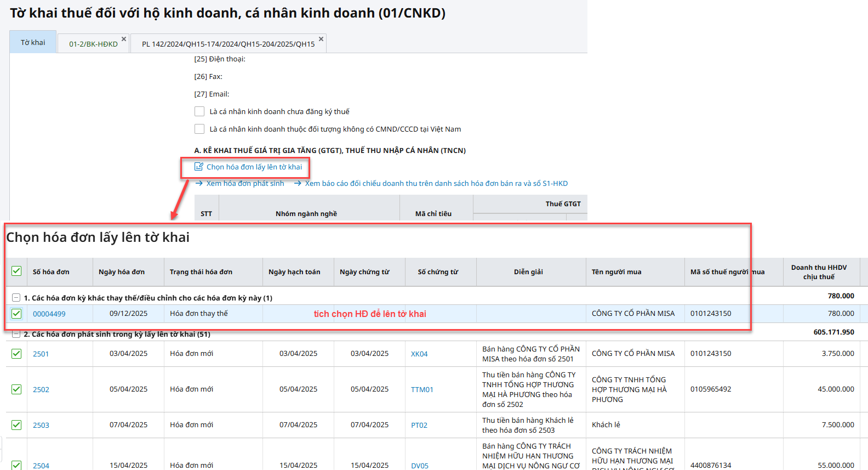Screen dimensions: 868x470
Task: Open the 01-2/BK-HĐKD tab
Action: pos(93,44)
